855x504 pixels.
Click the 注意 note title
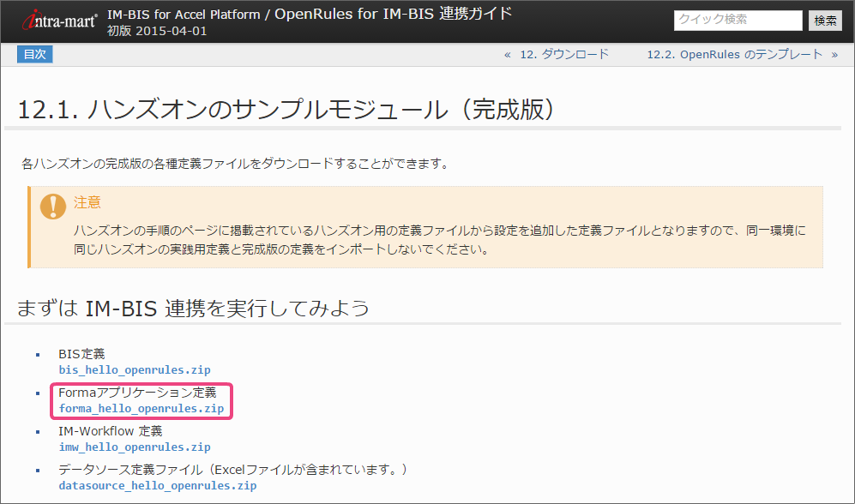87,202
